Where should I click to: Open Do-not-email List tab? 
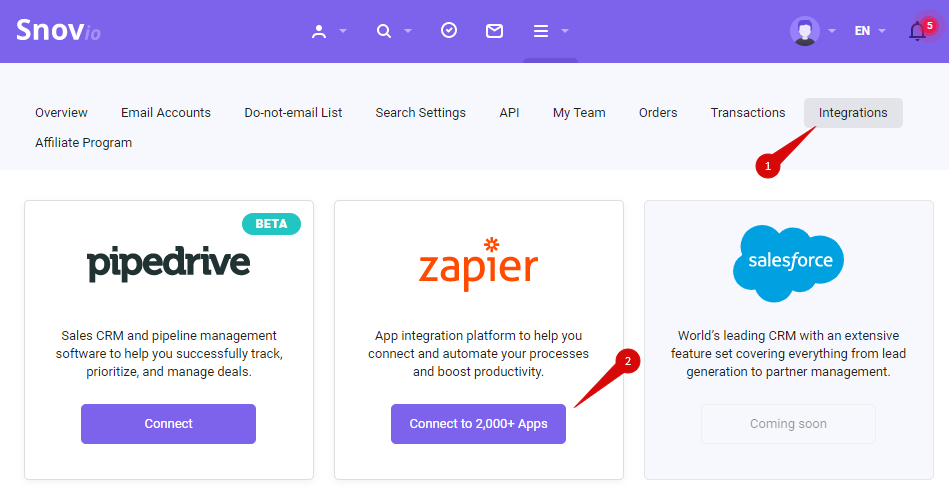[293, 113]
